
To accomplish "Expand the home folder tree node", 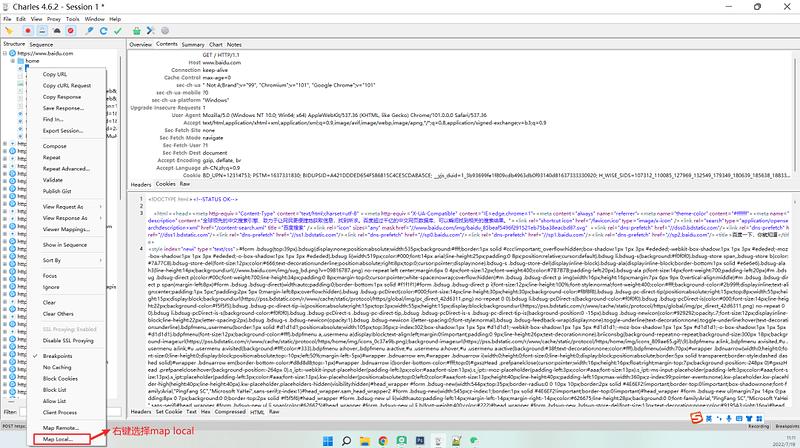I will (x=13, y=61).
